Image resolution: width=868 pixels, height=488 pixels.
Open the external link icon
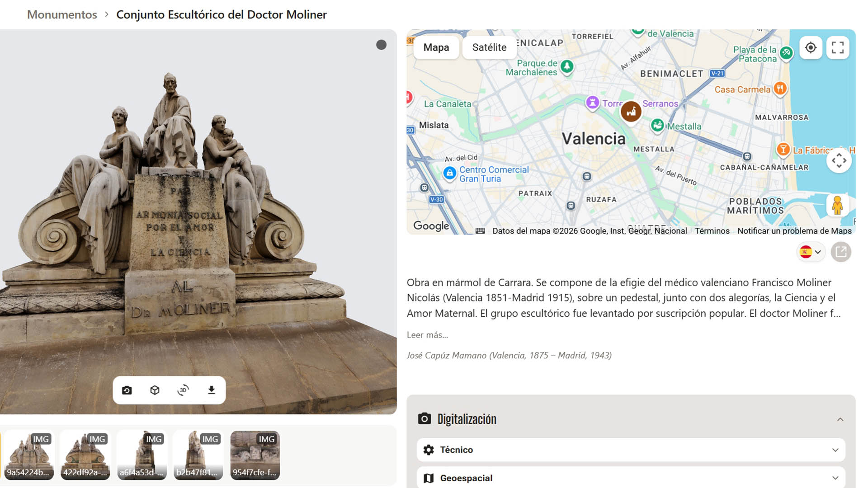coord(841,252)
